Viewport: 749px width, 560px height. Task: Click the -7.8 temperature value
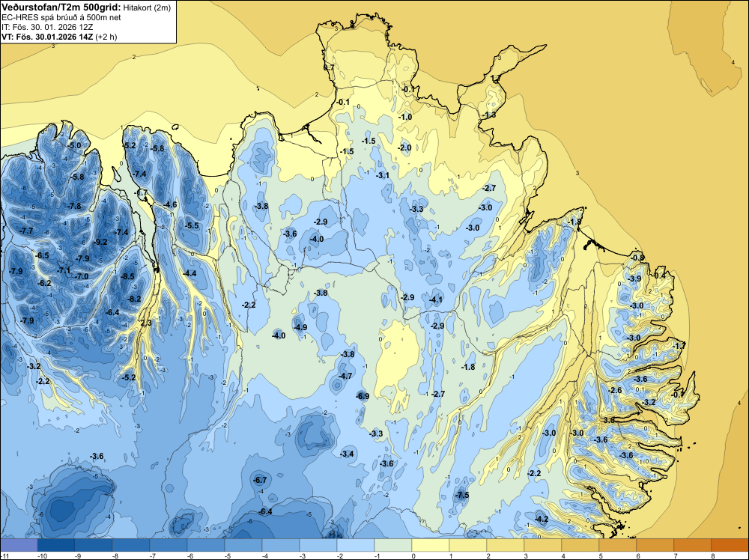(x=74, y=206)
